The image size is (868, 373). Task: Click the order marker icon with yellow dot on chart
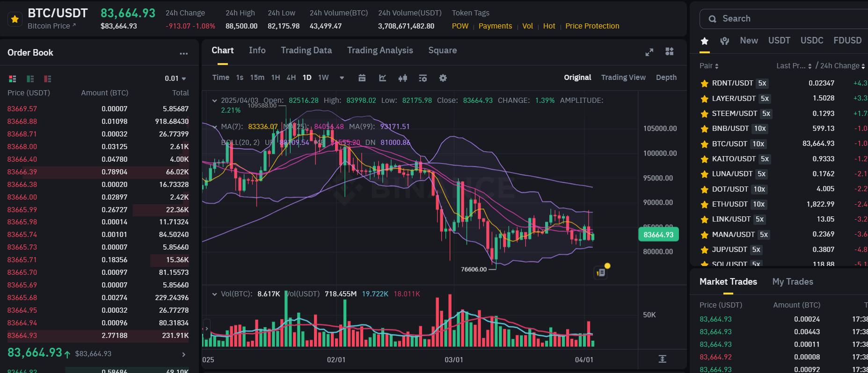(x=601, y=272)
